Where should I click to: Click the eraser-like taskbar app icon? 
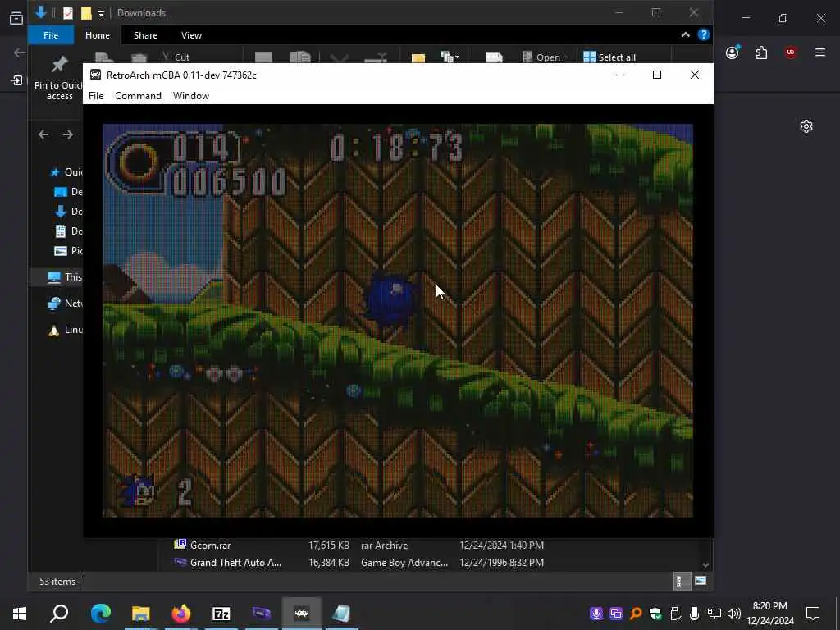(341, 614)
